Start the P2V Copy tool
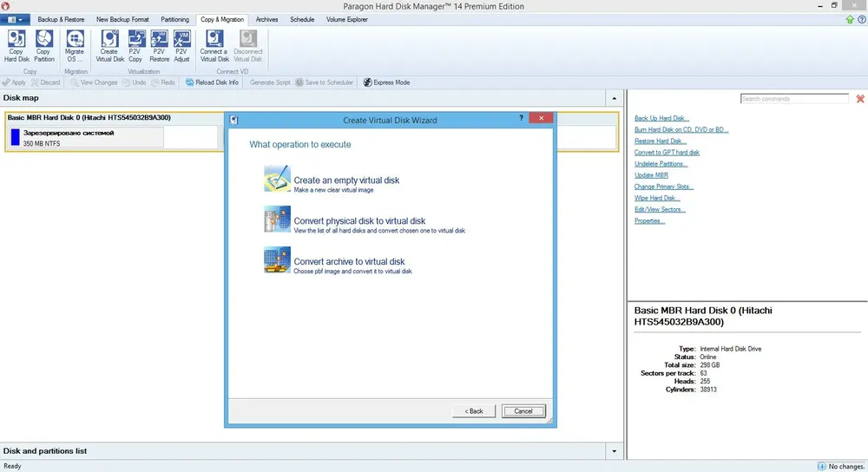The width and height of the screenshot is (868, 472). [x=135, y=46]
